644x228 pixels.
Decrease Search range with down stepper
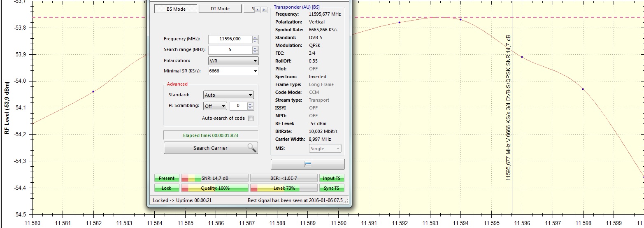255,52
